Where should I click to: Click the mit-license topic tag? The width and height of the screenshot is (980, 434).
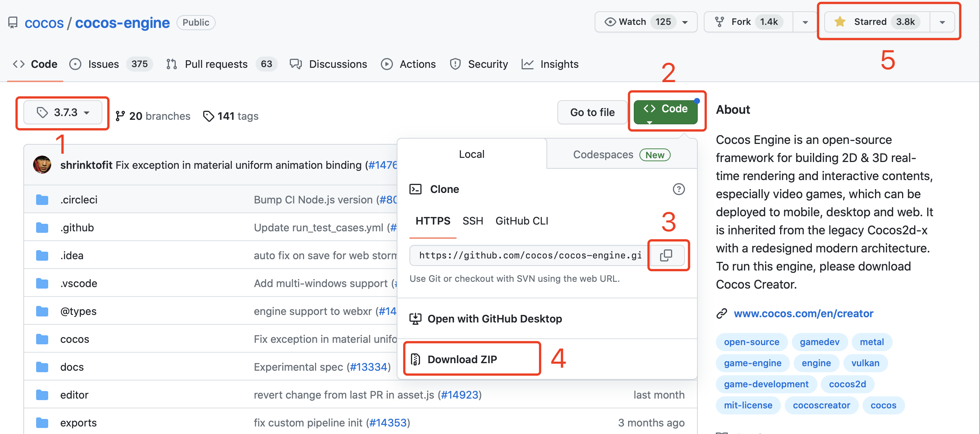pos(748,405)
